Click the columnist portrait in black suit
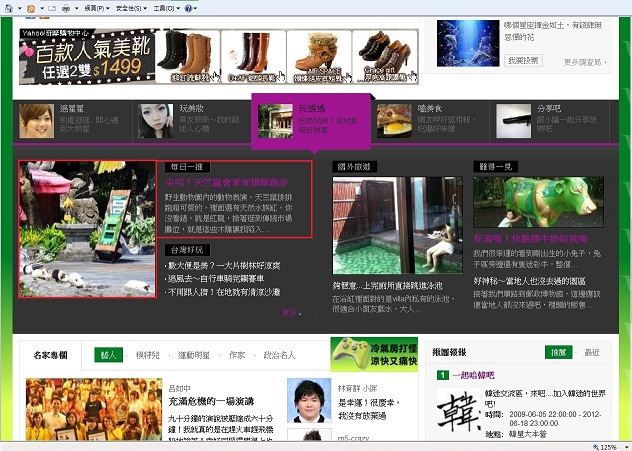This screenshot has width=632, height=451. 309,400
